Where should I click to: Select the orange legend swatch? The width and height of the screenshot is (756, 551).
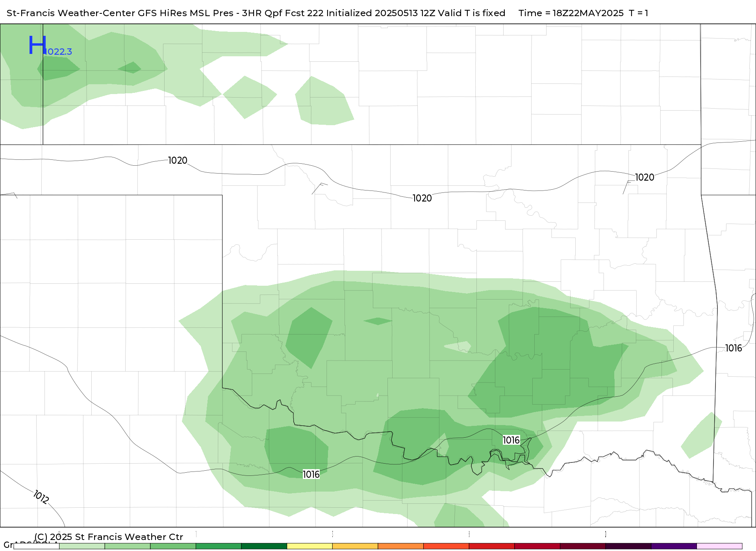[x=400, y=546]
